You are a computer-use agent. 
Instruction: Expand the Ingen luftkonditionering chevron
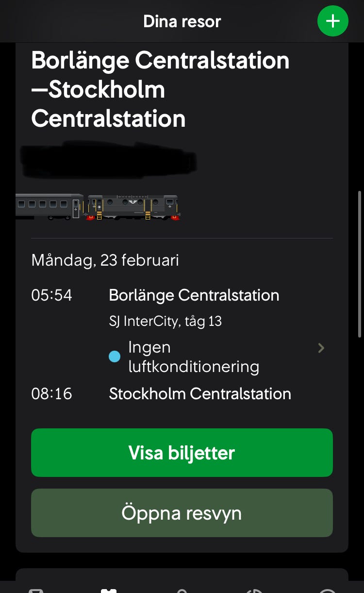click(x=321, y=348)
